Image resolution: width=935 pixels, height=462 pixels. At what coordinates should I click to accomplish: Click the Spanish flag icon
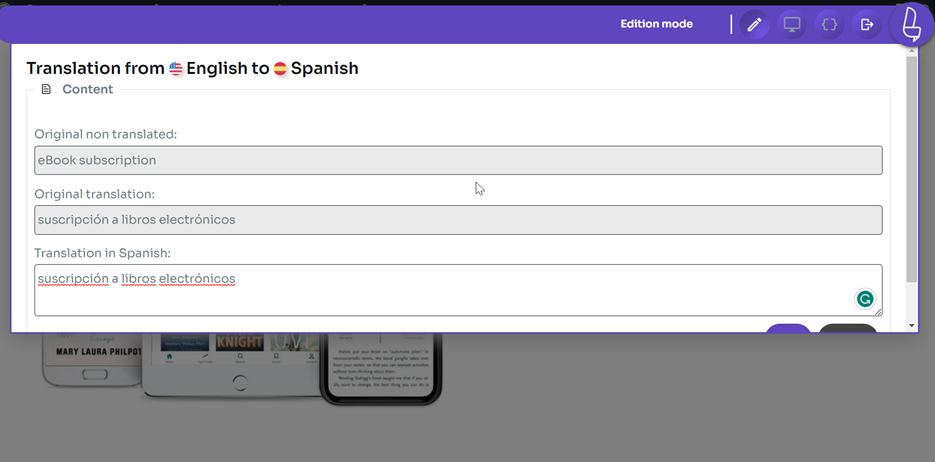pos(280,69)
